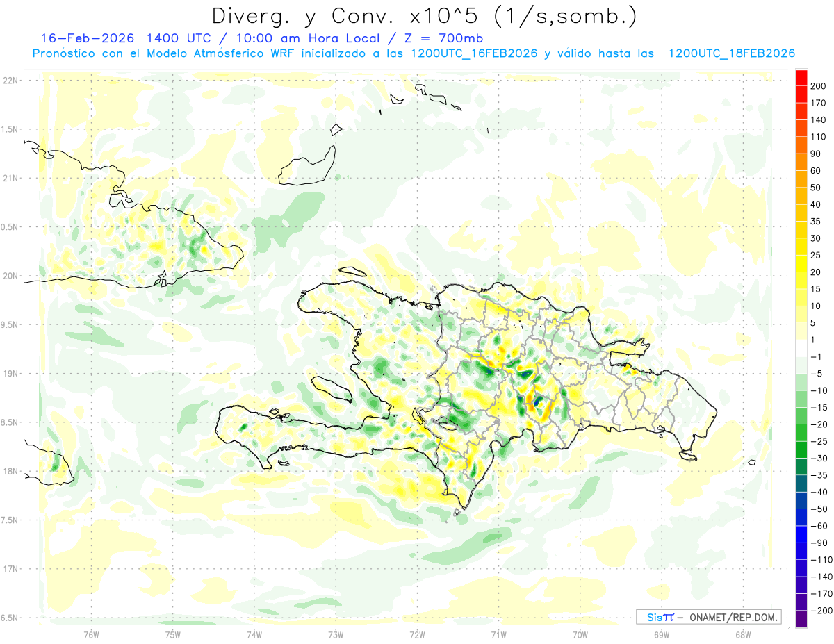Click the colorbar value '-30'

point(819,459)
